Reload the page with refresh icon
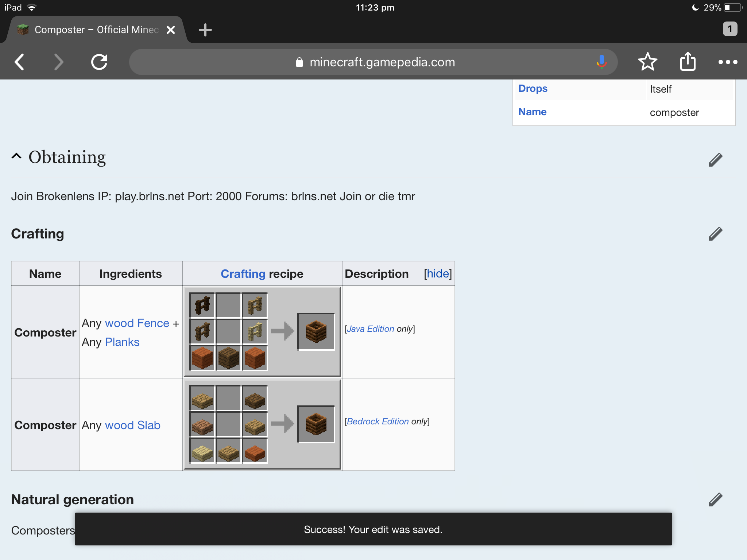Screen dimensions: 747x560 coord(99,62)
